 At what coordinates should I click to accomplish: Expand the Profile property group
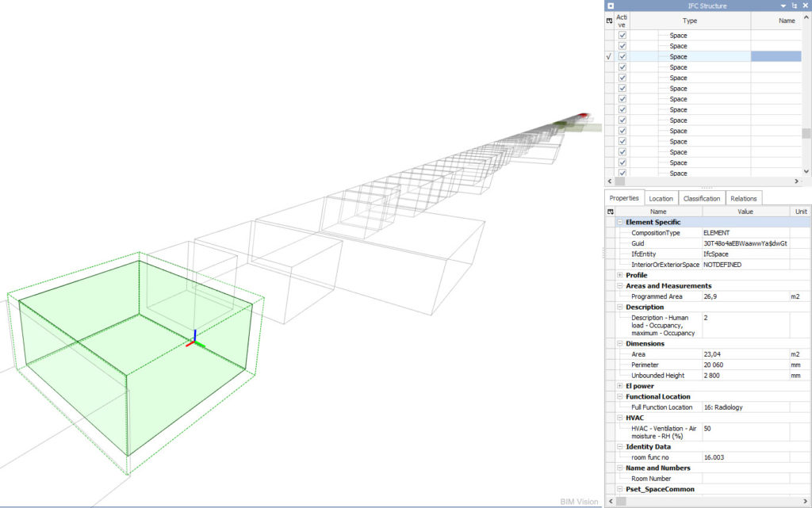[619, 275]
